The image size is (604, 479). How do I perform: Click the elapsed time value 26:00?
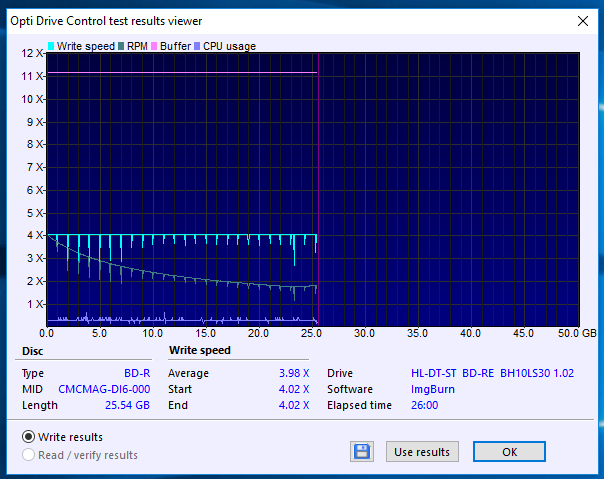point(424,405)
